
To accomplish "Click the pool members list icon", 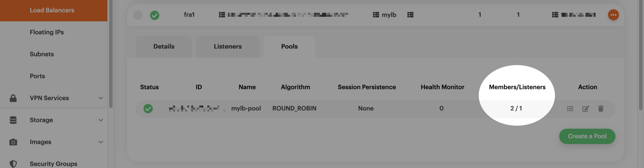I will tap(570, 109).
